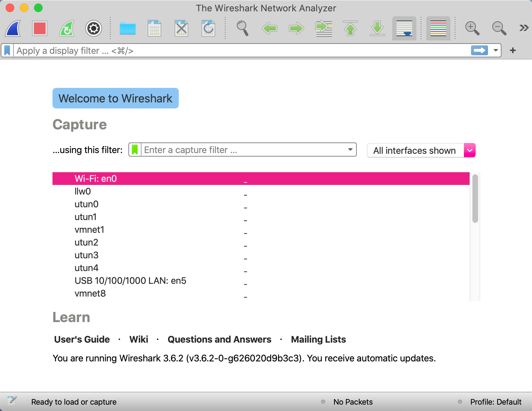The height and width of the screenshot is (411, 532).
Task: Jump to the first packet
Action: click(x=350, y=28)
